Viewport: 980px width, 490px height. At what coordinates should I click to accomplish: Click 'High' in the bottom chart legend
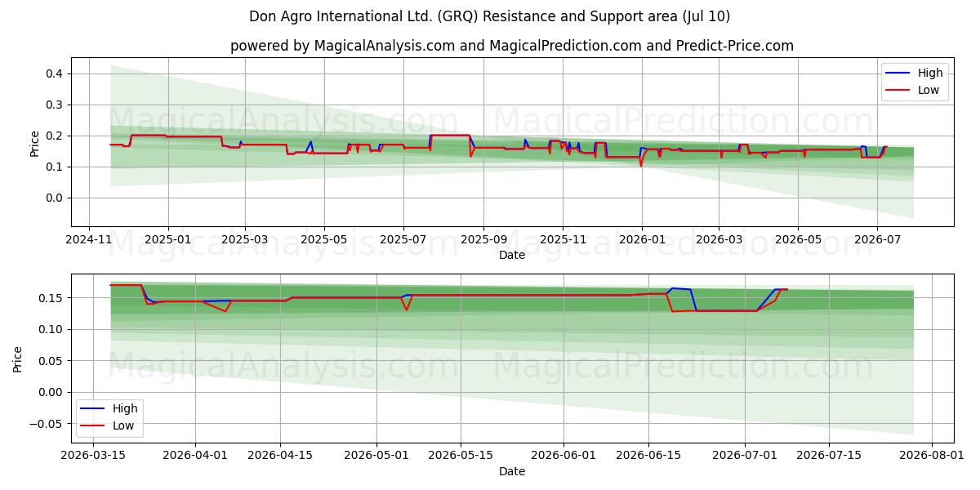tap(125, 408)
